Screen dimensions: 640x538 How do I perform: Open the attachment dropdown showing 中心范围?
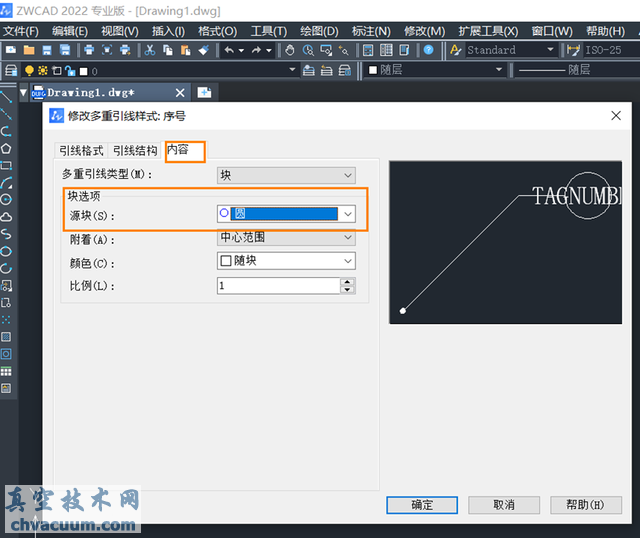coord(286,238)
